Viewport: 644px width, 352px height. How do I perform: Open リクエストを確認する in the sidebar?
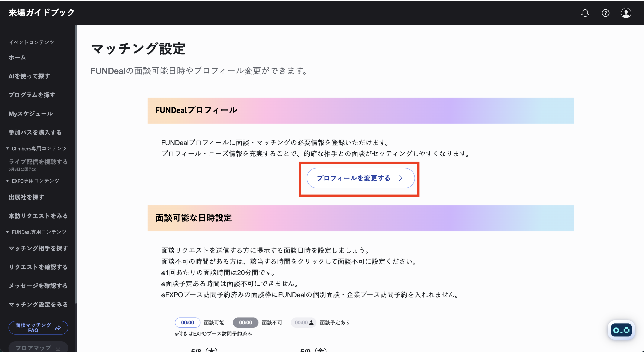pos(38,267)
